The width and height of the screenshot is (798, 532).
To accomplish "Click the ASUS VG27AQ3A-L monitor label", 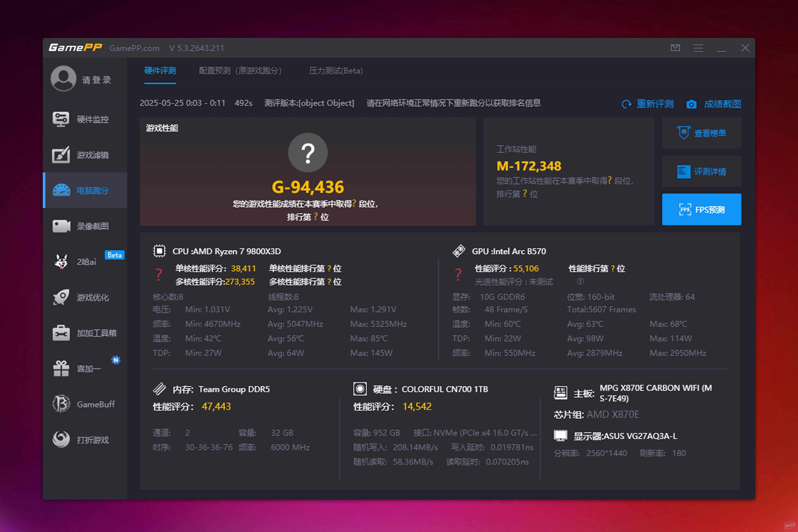I will (x=640, y=436).
